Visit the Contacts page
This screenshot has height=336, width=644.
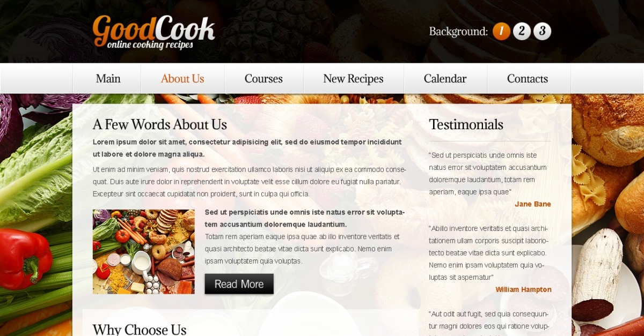coord(528,79)
